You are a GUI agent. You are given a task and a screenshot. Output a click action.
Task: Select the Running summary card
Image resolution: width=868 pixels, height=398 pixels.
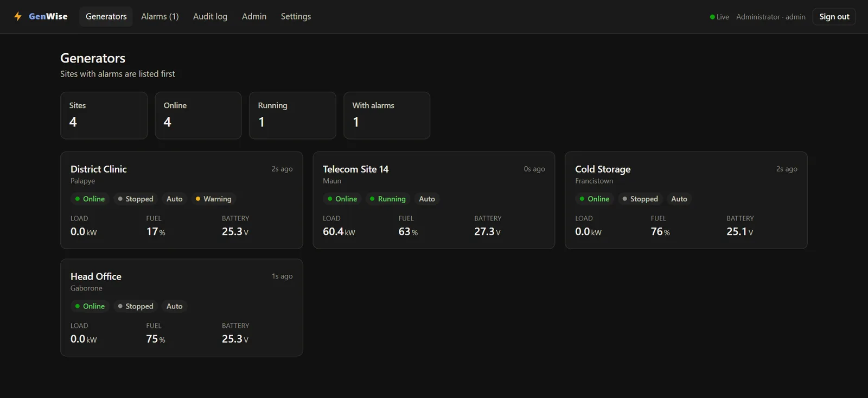point(292,115)
